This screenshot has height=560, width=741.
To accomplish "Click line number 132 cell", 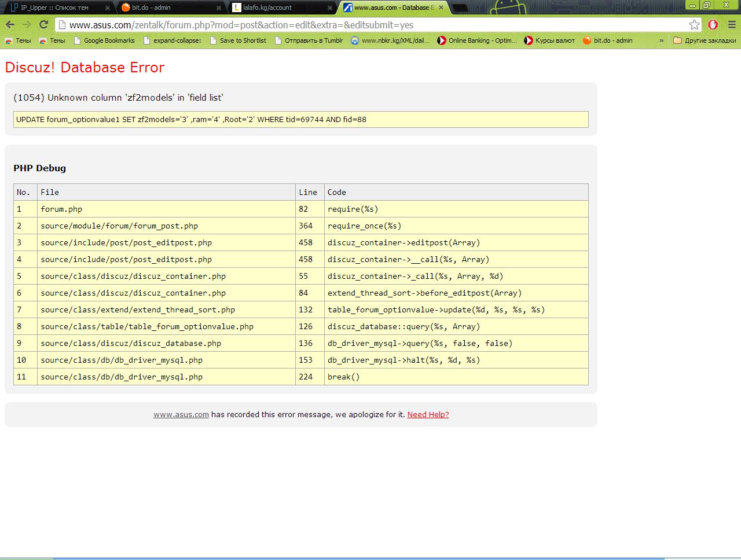I will tap(310, 310).
